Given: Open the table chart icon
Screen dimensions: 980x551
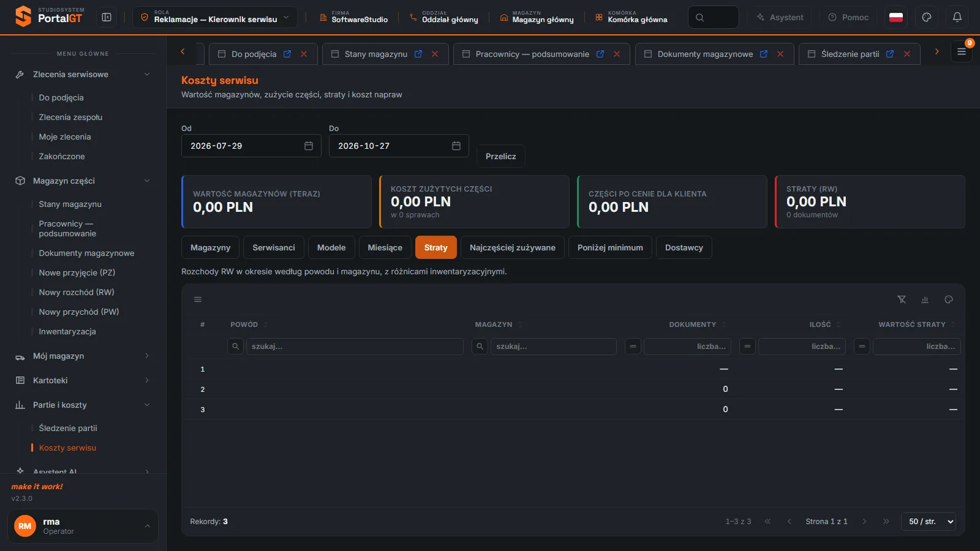Looking at the screenshot, I should pos(925,299).
